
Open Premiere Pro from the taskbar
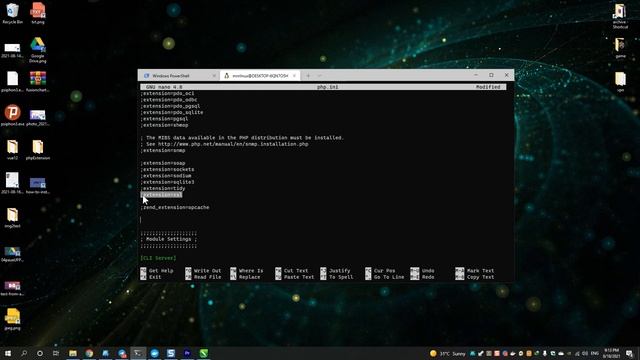[x=187, y=353]
